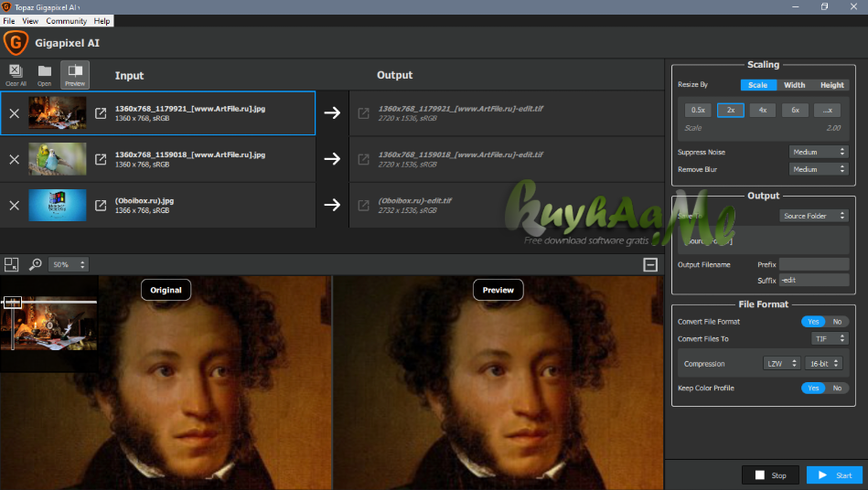The image size is (868, 490).
Task: Click the Clear All icon
Action: point(16,75)
